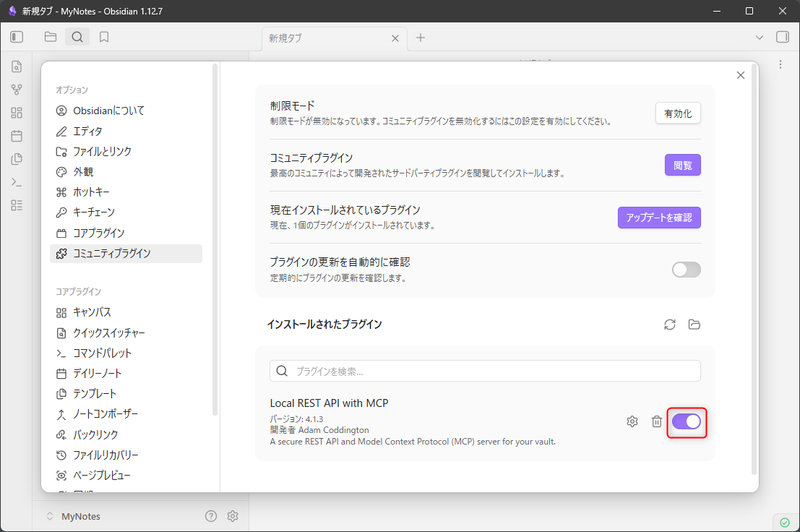Toggle the right sidebar icon
Viewport: 800px width, 532px height.
(x=783, y=37)
